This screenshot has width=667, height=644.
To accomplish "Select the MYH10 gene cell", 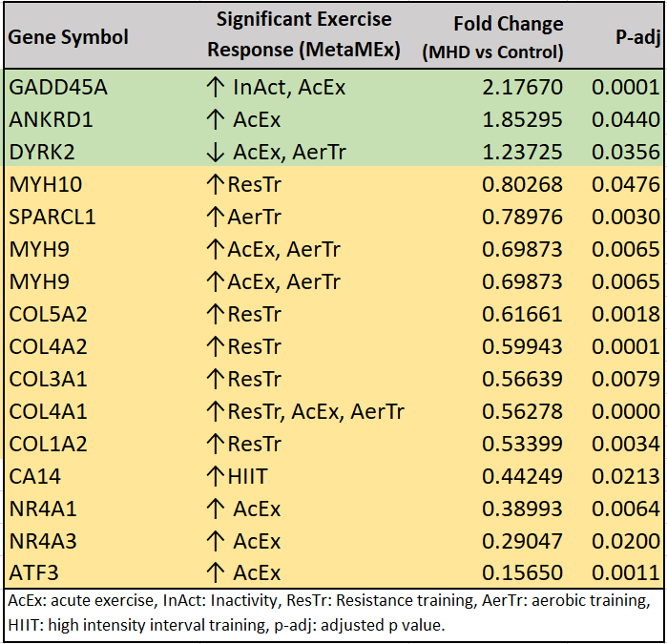I will 43,185.
